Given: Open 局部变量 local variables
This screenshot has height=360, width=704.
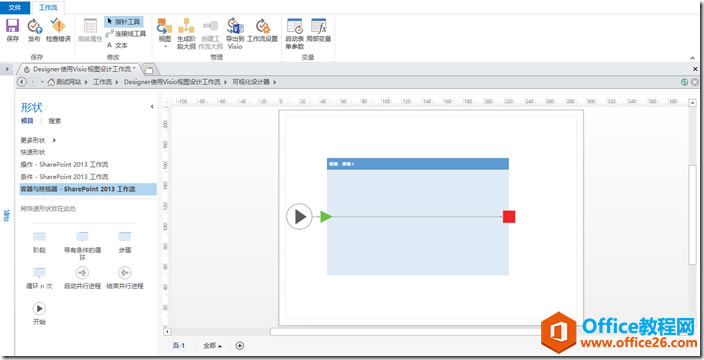Looking at the screenshot, I should click(x=318, y=30).
